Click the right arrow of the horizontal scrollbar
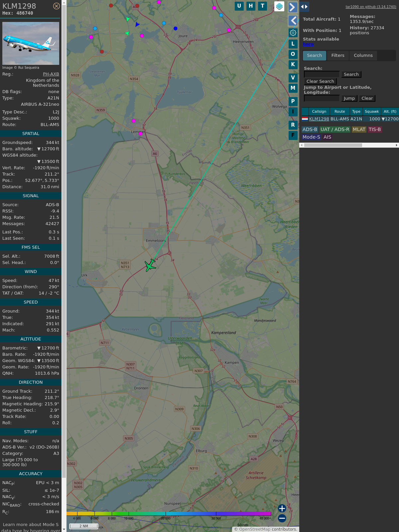This screenshot has height=532, width=399. click(x=397, y=145)
